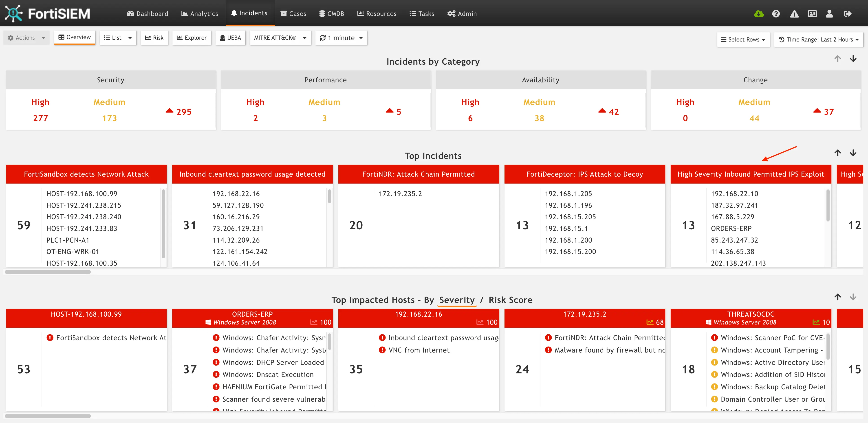Open High Severity Inbound Permitted IPS Exploit header
The image size is (868, 423).
click(751, 174)
